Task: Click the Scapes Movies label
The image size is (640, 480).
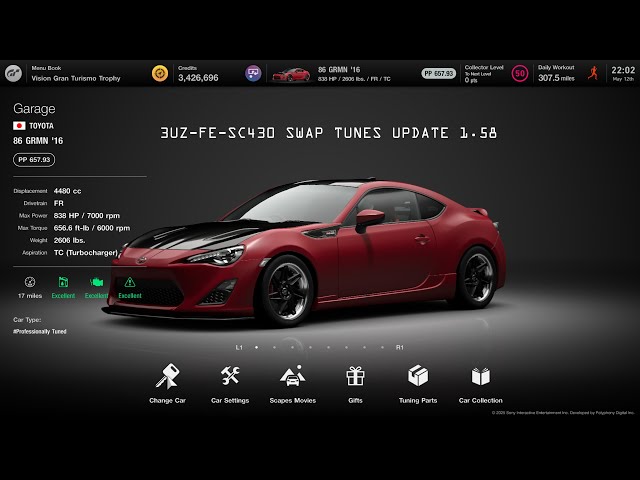Action: [x=293, y=400]
